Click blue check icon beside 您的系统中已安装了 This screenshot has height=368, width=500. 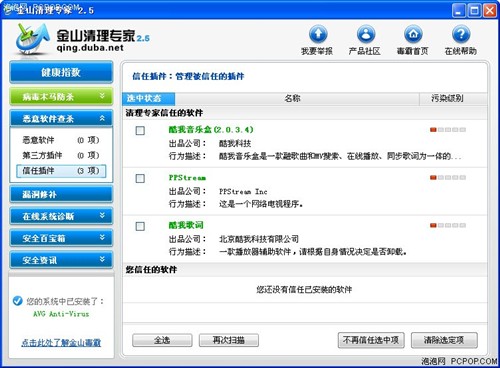(17, 301)
